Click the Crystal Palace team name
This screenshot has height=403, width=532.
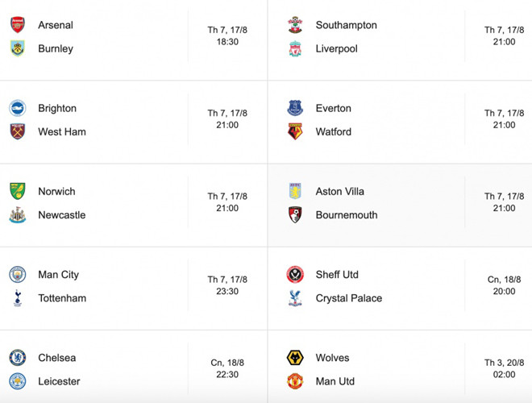click(348, 298)
